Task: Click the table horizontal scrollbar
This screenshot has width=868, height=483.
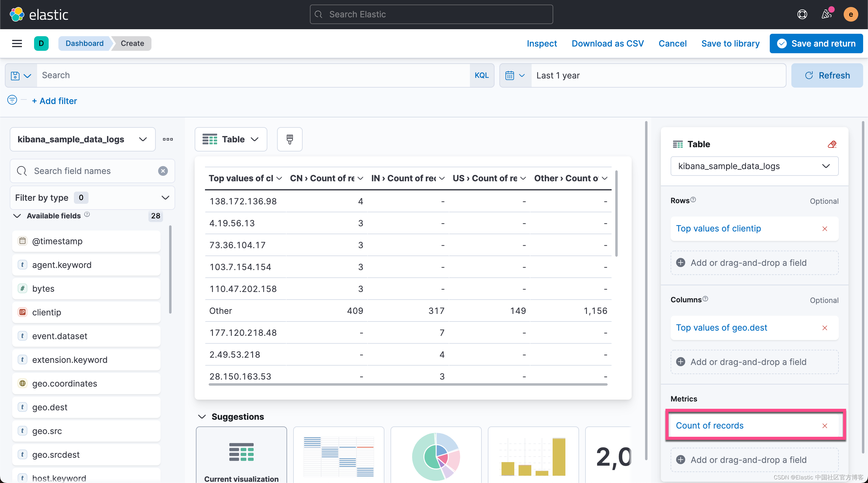Action: [408, 384]
